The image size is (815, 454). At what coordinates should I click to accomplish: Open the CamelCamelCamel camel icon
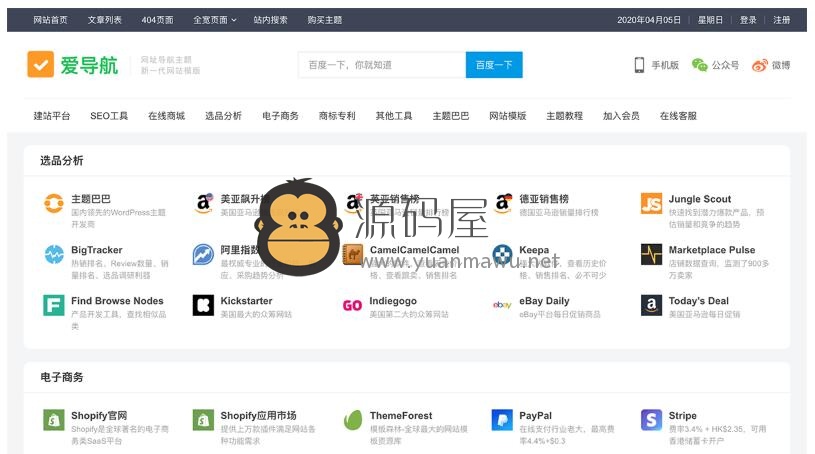(x=353, y=254)
